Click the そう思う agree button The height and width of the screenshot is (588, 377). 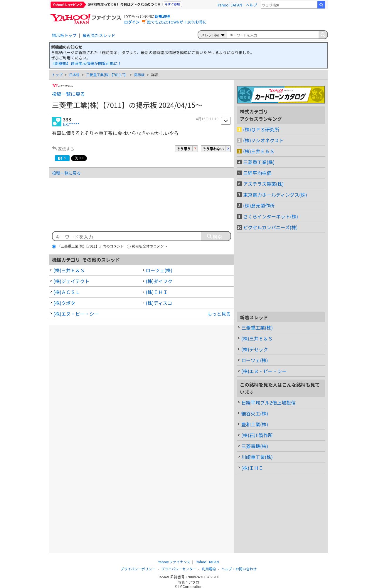click(x=186, y=149)
